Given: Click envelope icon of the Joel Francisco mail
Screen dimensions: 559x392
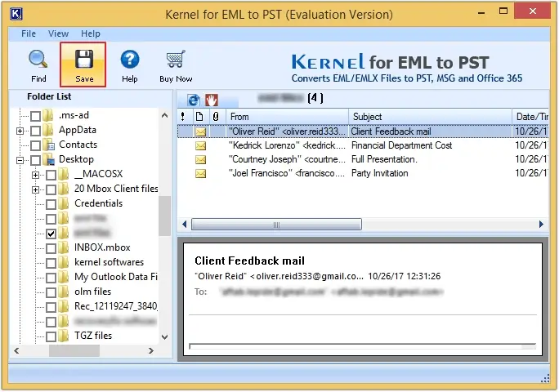Looking at the screenshot, I should (201, 174).
